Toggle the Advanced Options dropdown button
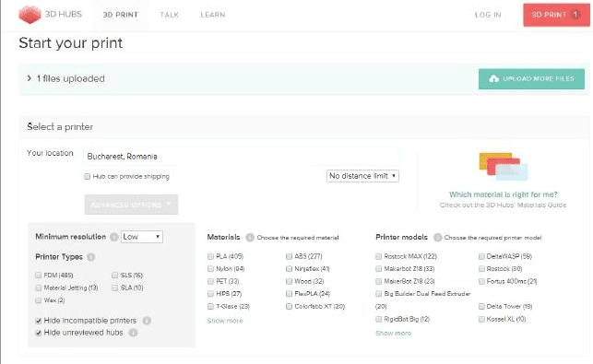 click(x=131, y=205)
